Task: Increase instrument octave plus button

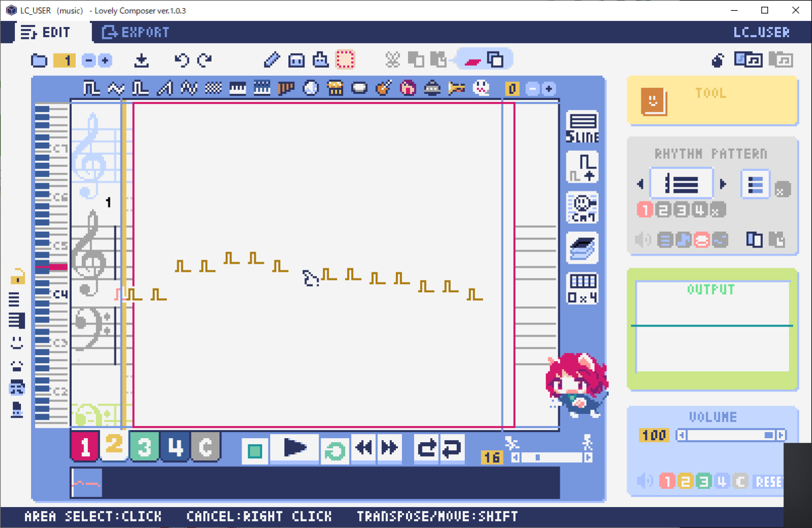Action: 549,89
